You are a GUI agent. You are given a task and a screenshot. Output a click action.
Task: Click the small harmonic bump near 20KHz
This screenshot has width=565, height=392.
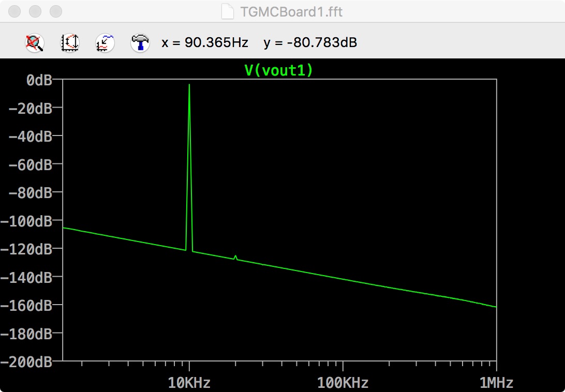coord(235,257)
